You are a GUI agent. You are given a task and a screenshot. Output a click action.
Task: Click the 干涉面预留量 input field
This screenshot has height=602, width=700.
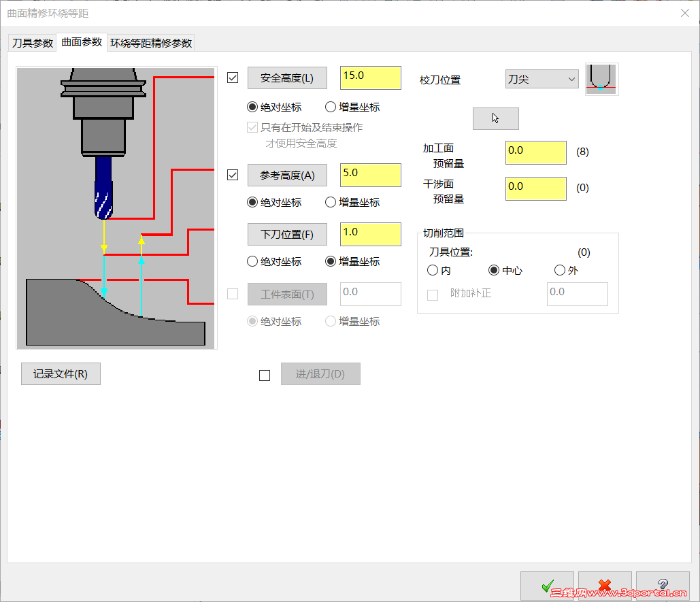point(535,188)
